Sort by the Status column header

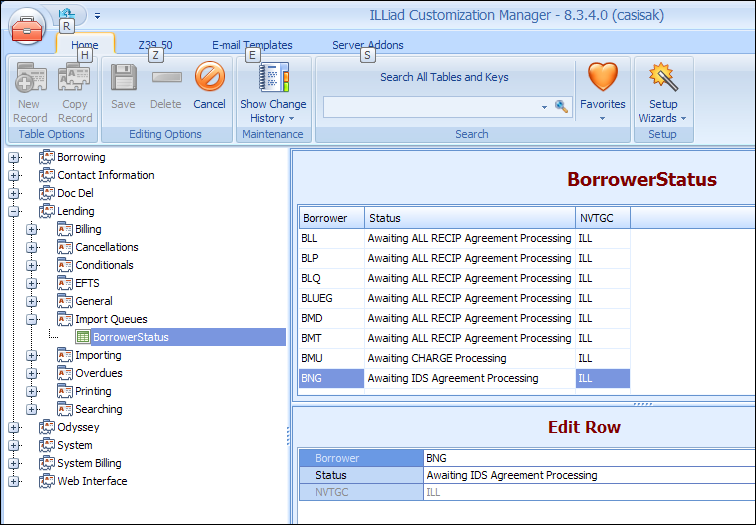[x=470, y=218]
